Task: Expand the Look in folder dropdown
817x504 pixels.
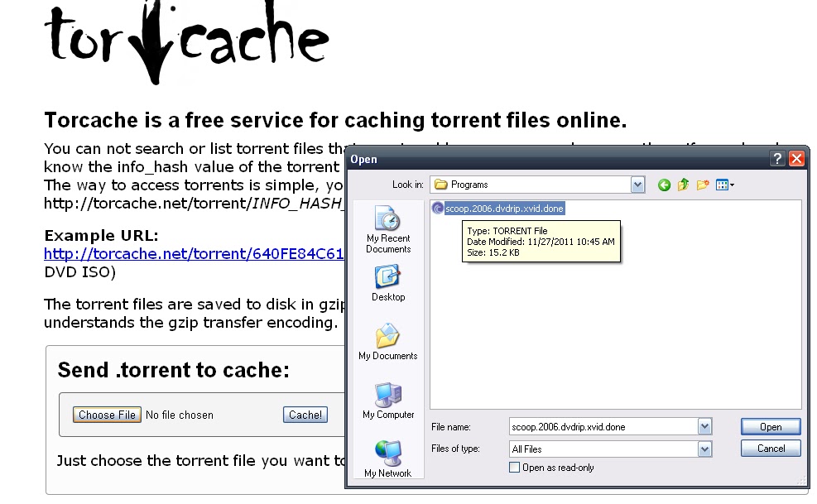Action: tap(637, 184)
